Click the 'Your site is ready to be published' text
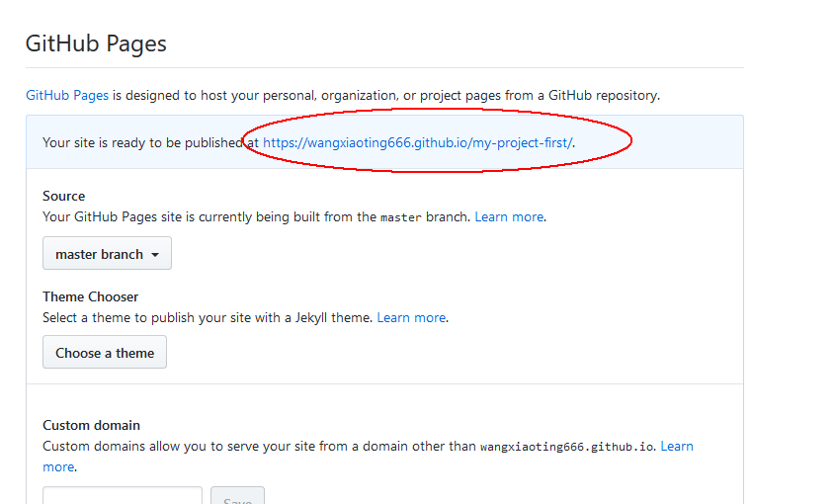834x504 pixels. point(150,142)
